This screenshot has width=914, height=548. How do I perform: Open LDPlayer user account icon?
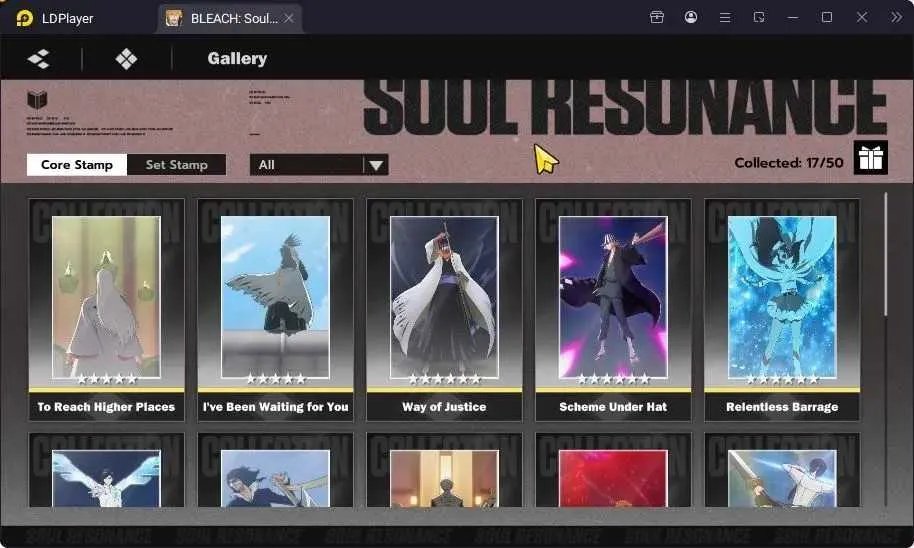(691, 17)
